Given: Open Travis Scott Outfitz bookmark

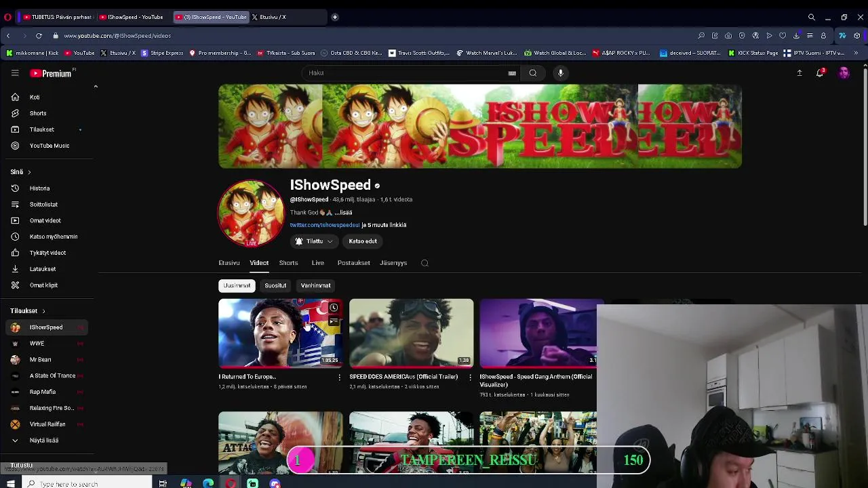Looking at the screenshot, I should click(419, 53).
